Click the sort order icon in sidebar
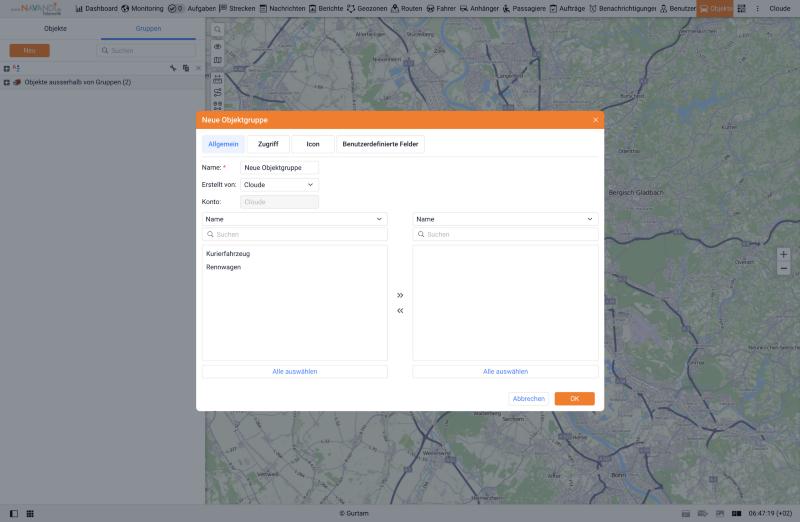800x522 pixels. click(16, 68)
